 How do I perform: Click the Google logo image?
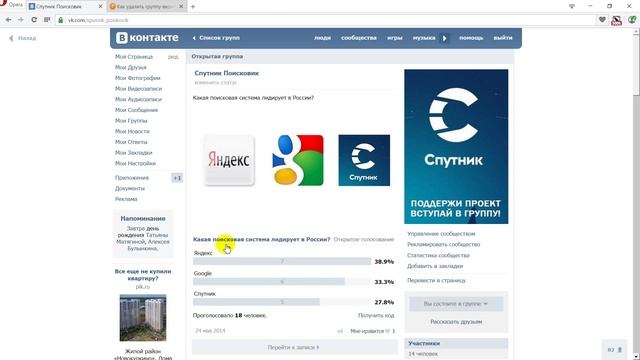point(298,160)
